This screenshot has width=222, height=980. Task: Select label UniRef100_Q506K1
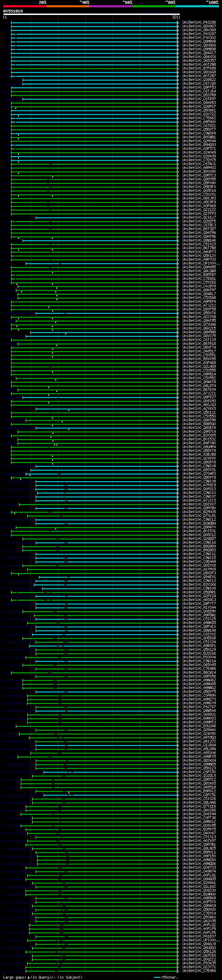(x=199, y=110)
